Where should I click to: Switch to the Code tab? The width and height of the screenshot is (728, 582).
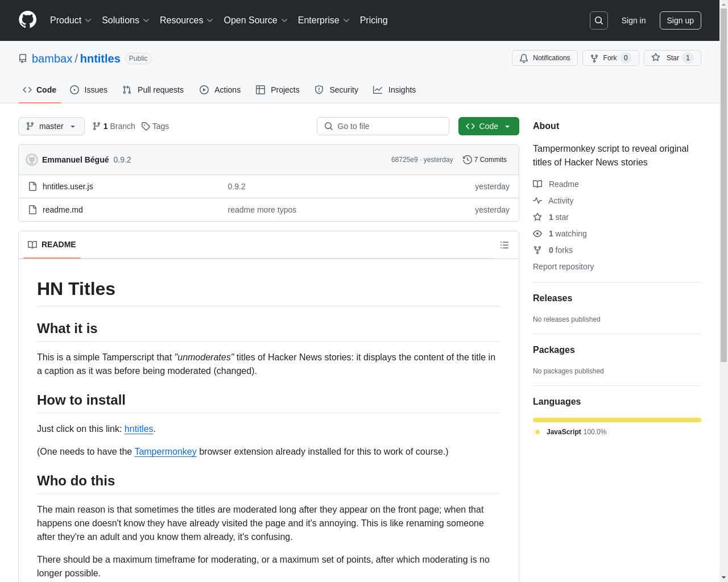coord(40,90)
